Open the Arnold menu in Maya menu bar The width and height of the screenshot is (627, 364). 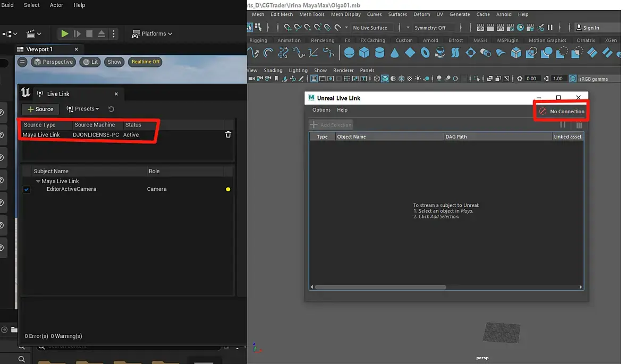tap(503, 14)
